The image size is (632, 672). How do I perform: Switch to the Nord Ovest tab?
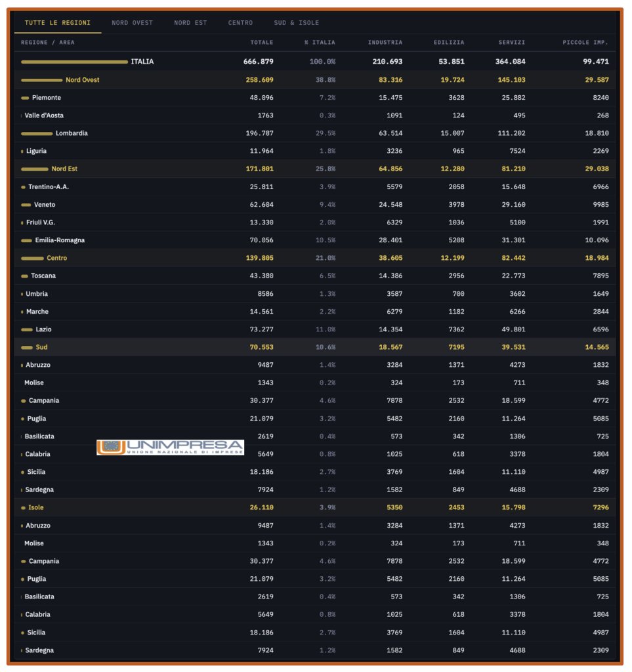point(132,23)
